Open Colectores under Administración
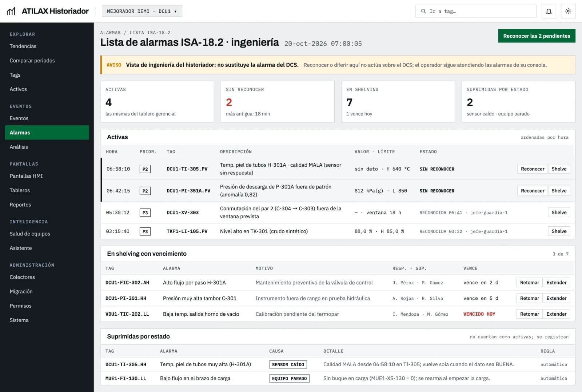 pos(47,277)
